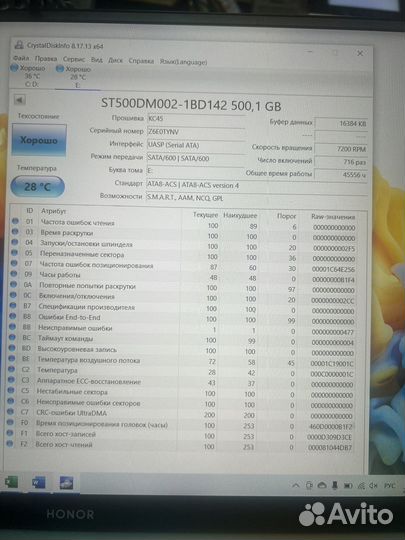Click the volume tray icon
The height and width of the screenshot is (540, 405).
(373, 486)
